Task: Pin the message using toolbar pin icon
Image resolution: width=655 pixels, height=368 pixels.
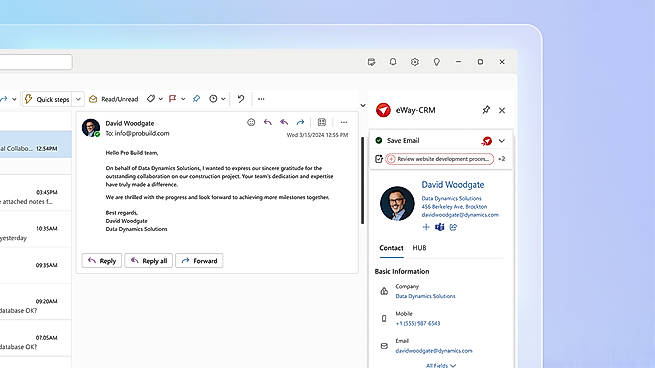Action: pyautogui.click(x=196, y=99)
